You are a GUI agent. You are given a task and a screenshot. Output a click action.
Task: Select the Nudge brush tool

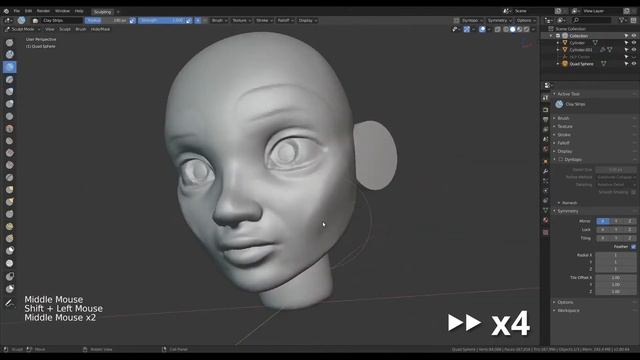(10, 226)
